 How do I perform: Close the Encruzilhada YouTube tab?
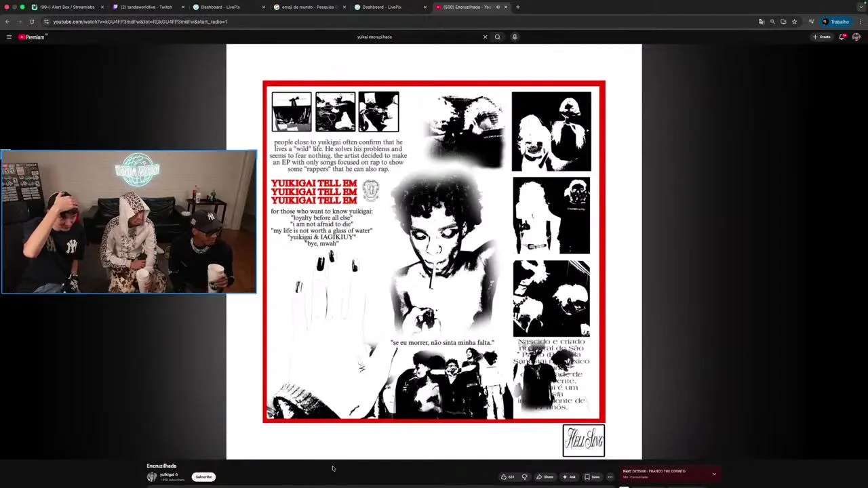505,7
